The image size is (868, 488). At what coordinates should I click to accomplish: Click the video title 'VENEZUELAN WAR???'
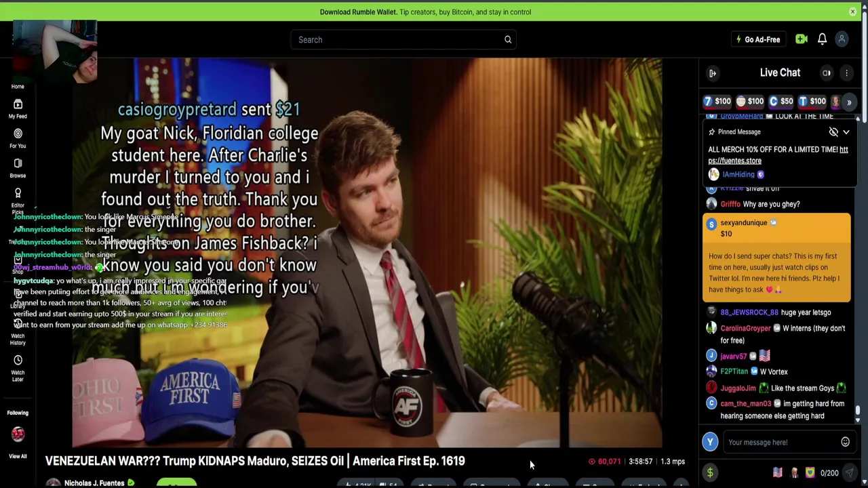click(x=255, y=461)
